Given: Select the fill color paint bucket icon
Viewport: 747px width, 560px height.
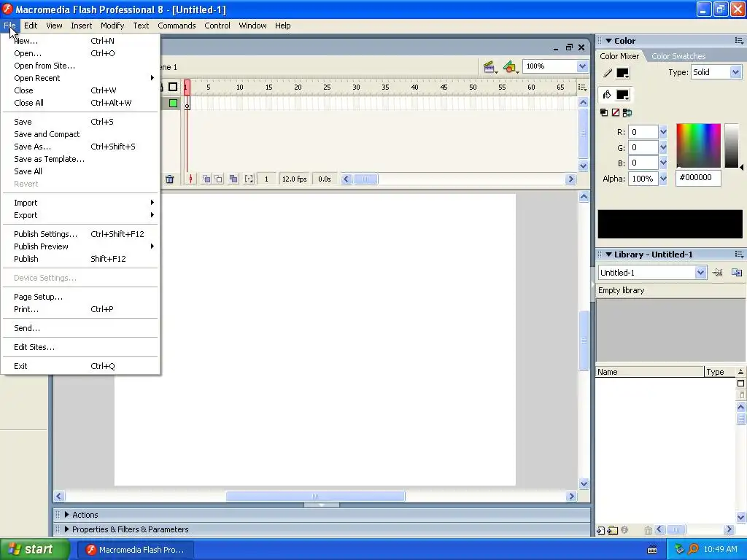Looking at the screenshot, I should (x=607, y=95).
